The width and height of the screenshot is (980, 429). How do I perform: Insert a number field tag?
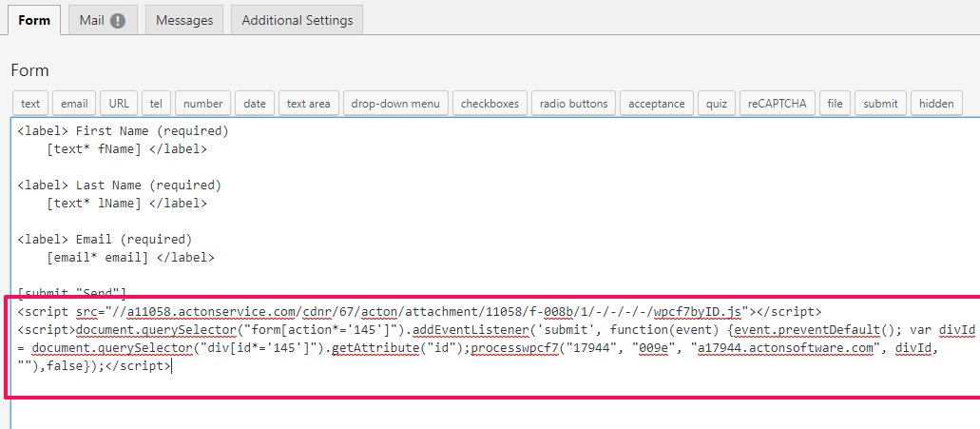pos(203,103)
